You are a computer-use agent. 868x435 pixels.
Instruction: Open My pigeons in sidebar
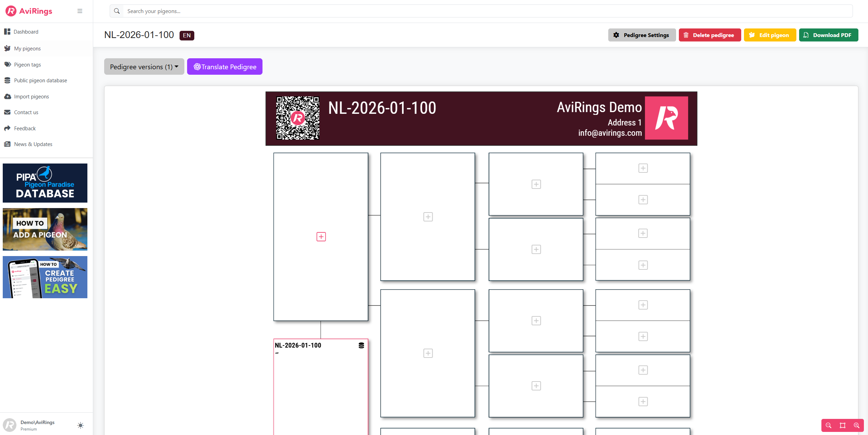27,48
